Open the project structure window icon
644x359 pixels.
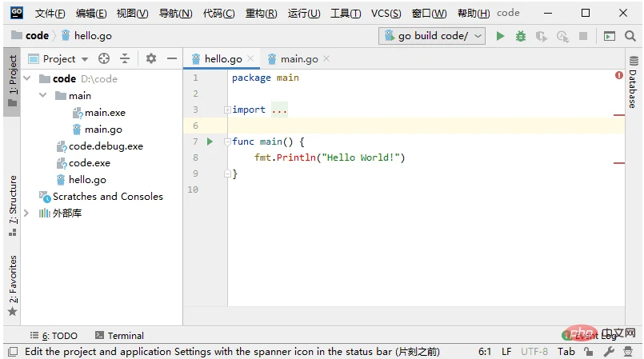click(610, 36)
